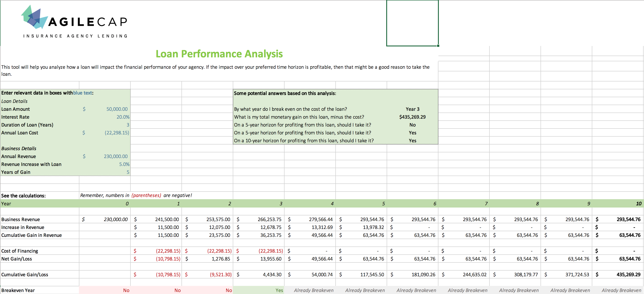Click the Year 5 column header
Image resolution: width=644 pixels, height=294 pixels.
pyautogui.click(x=361, y=204)
